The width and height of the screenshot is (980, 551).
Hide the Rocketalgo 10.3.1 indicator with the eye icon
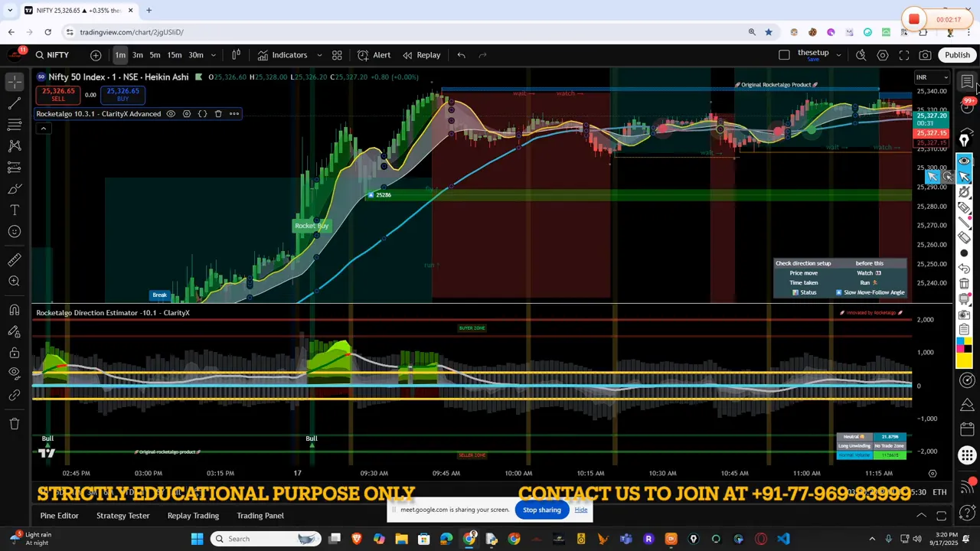[x=171, y=114]
